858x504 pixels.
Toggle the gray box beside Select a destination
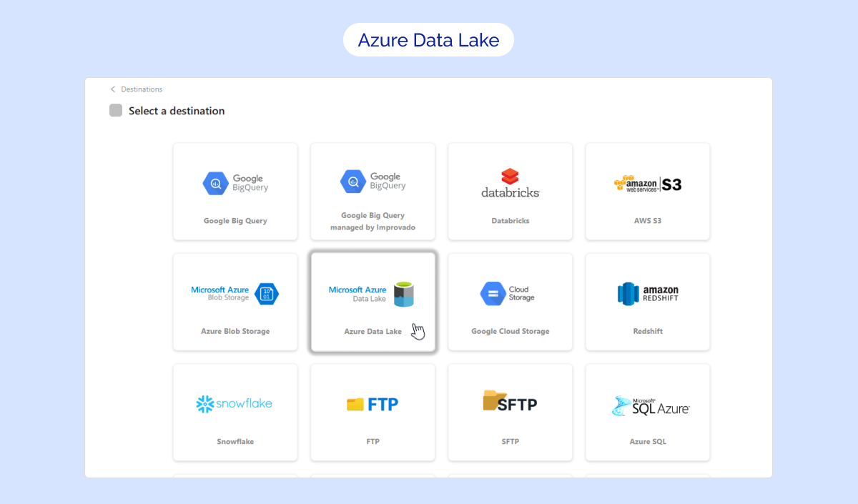click(x=116, y=110)
